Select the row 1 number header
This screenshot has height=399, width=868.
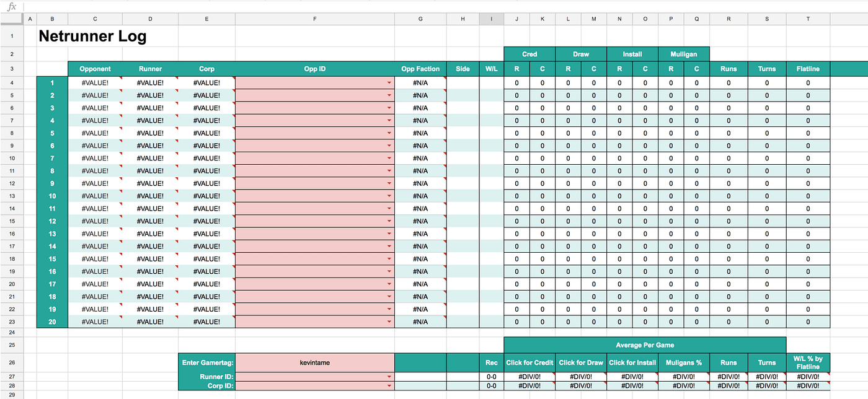(x=11, y=36)
